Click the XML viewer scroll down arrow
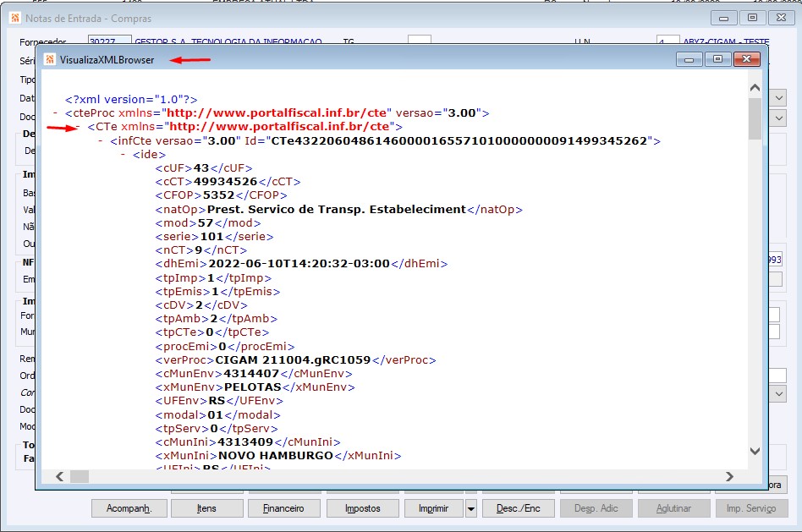 coord(755,451)
